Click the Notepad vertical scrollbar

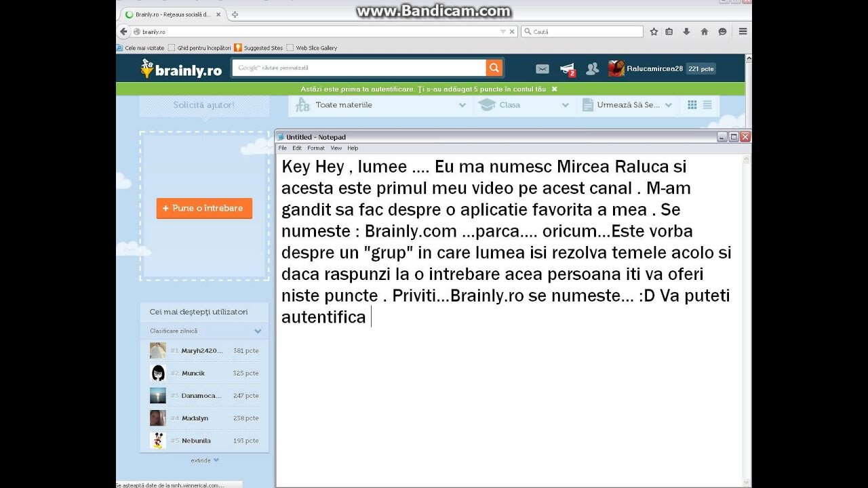point(747,320)
